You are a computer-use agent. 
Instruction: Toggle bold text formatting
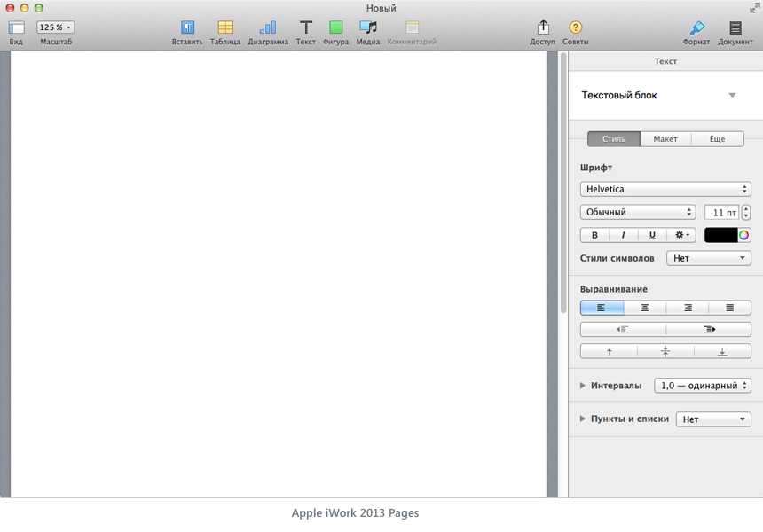pyautogui.click(x=594, y=235)
